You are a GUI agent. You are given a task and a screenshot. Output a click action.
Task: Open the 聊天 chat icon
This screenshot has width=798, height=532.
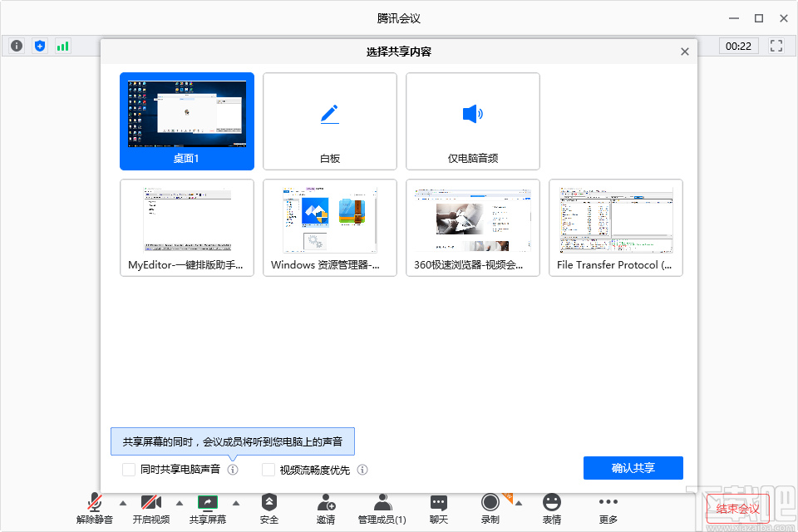(x=439, y=509)
